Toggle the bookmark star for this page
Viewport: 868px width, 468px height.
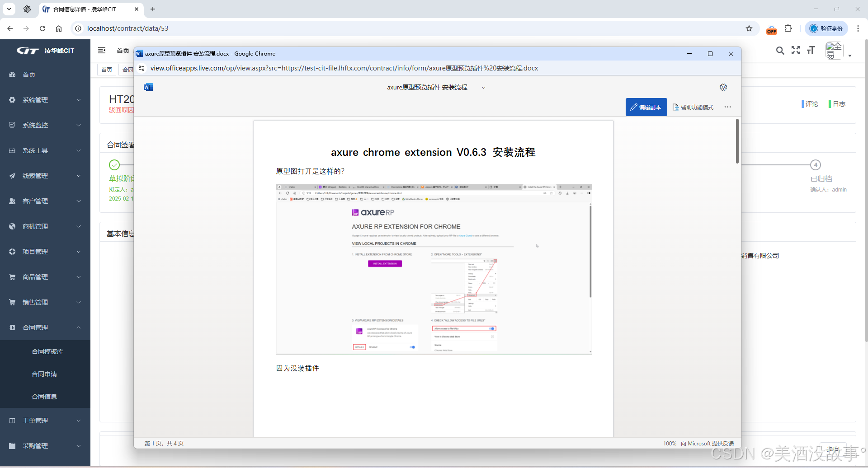tap(749, 28)
